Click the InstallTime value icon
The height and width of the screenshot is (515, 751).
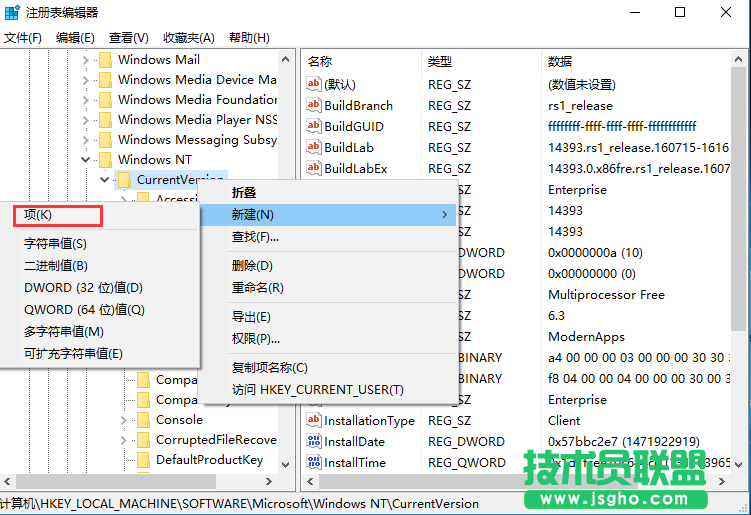(x=314, y=463)
